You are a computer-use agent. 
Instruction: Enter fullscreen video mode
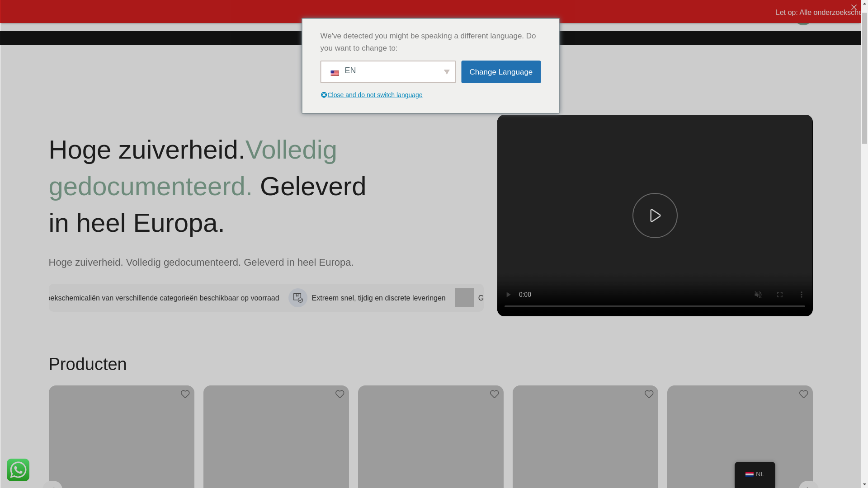pos(780,295)
